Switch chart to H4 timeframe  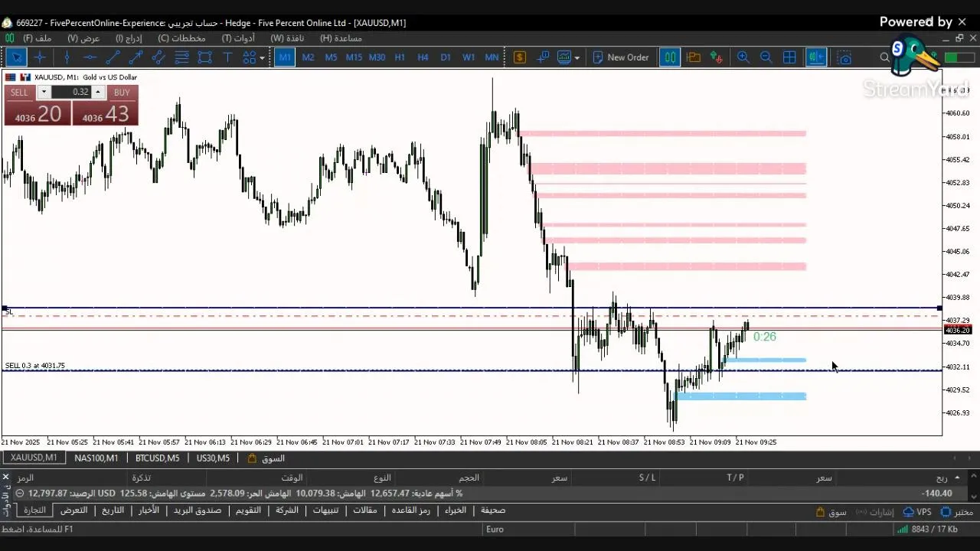(x=423, y=57)
